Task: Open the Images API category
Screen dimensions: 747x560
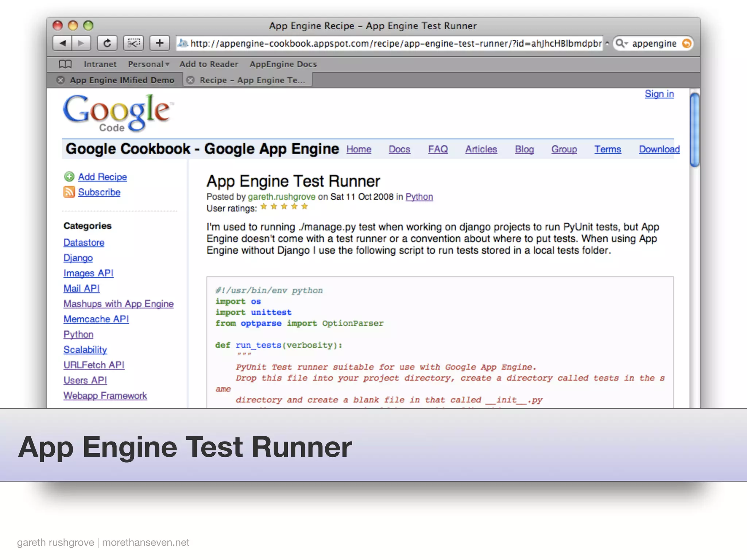Action: coord(89,273)
